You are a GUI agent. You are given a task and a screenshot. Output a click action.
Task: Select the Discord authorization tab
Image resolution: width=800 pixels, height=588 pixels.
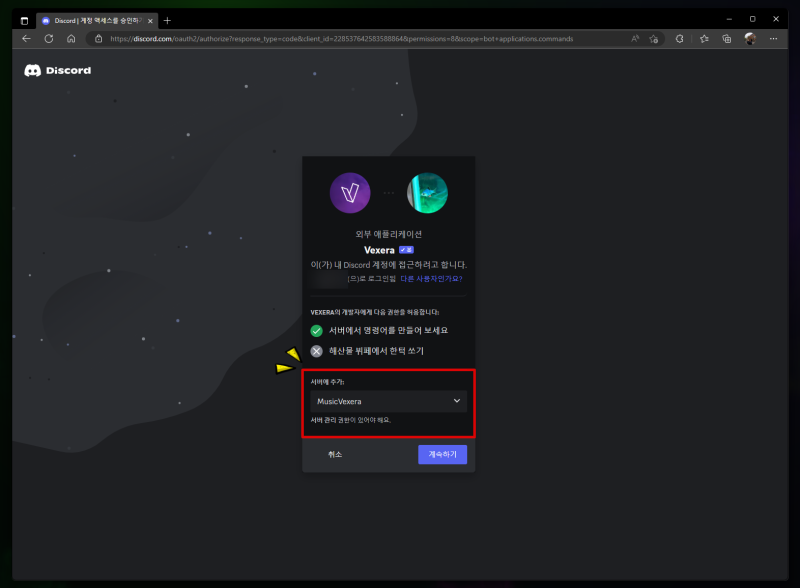click(96, 21)
